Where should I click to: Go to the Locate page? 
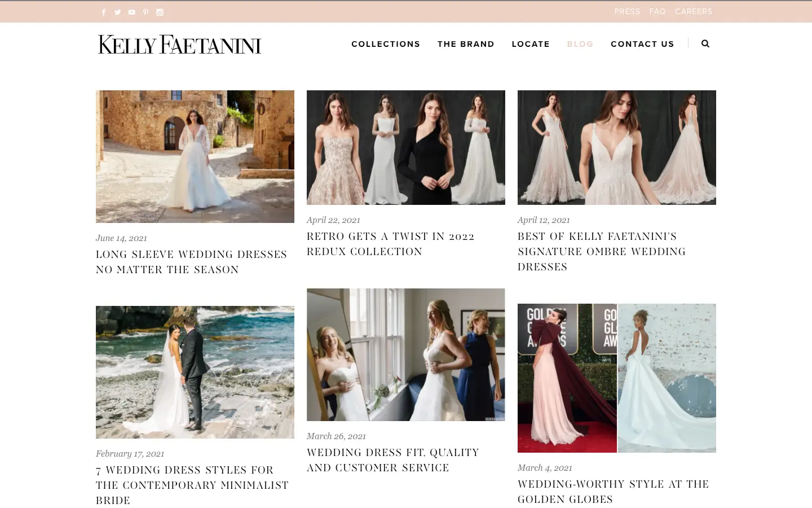(x=531, y=44)
